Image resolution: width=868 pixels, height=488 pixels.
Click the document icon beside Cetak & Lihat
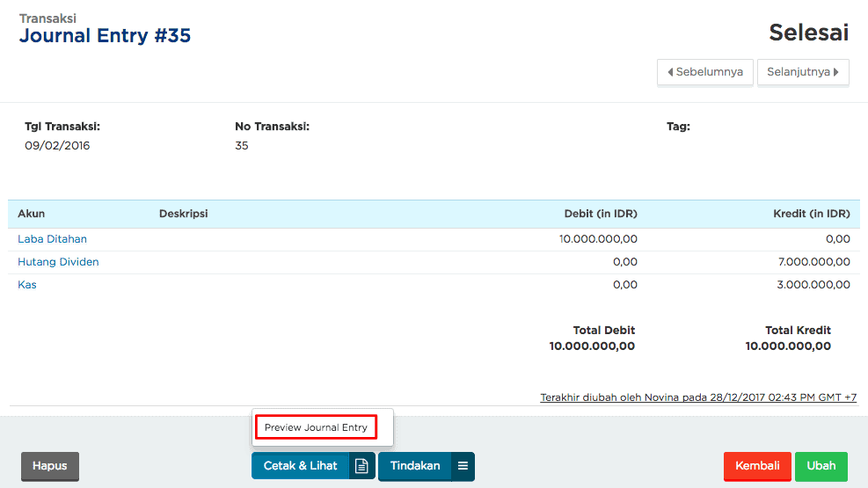(x=361, y=466)
